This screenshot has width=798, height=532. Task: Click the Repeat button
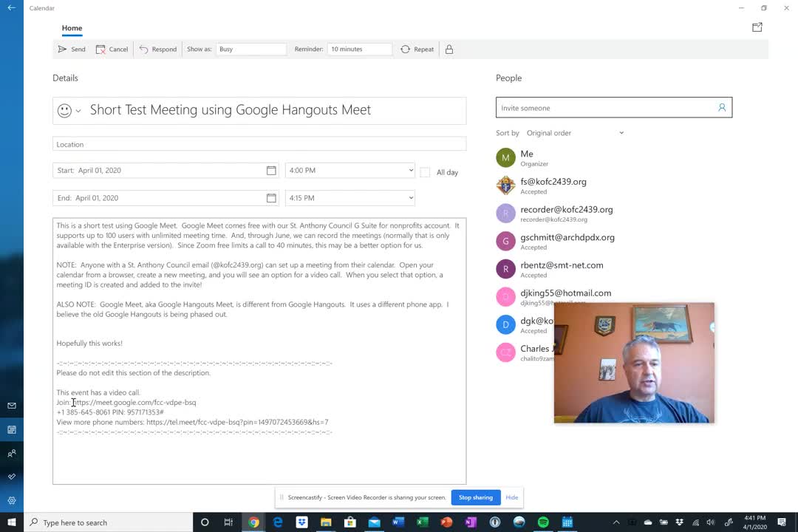tap(417, 50)
